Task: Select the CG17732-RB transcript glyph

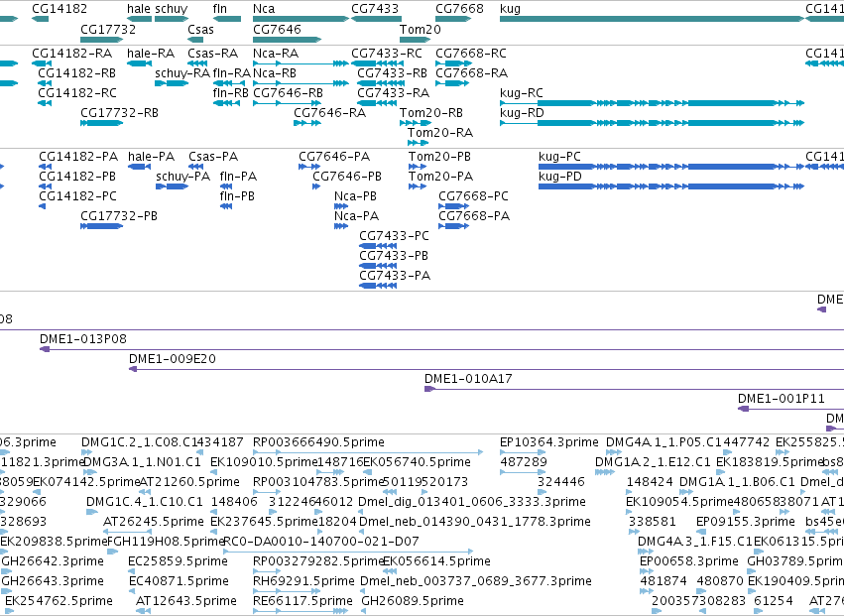Action: tap(102, 123)
